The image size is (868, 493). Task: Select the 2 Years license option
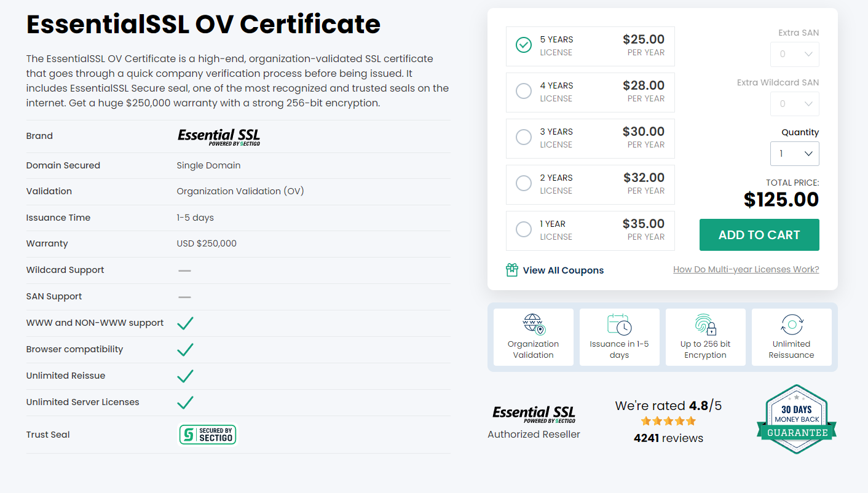(x=524, y=183)
